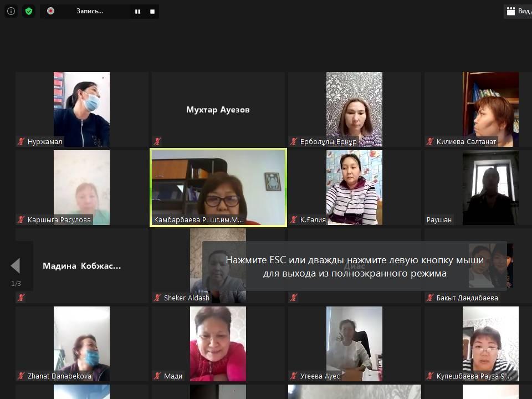Image resolution: width=532 pixels, height=399 pixels.
Task: Click muted mic icon on Мухтар Ауезов tile
Action: pyautogui.click(x=157, y=142)
